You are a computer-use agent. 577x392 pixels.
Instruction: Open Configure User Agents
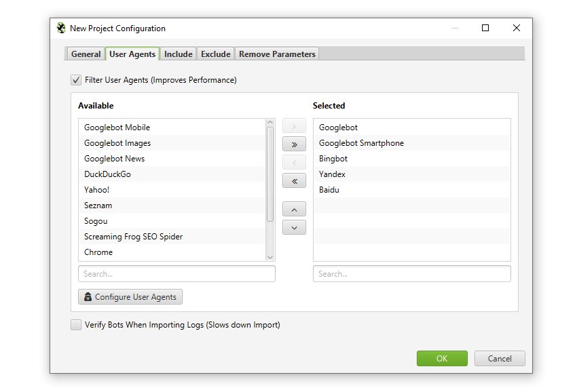(130, 297)
